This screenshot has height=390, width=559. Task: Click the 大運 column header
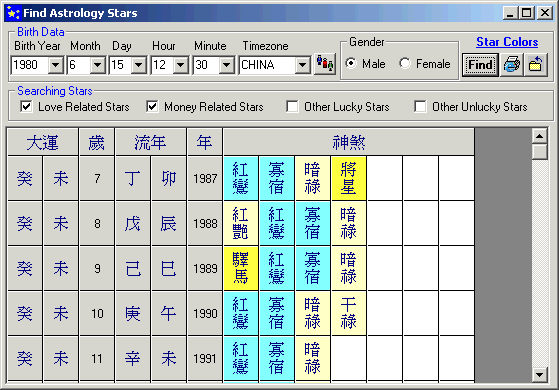click(x=43, y=142)
